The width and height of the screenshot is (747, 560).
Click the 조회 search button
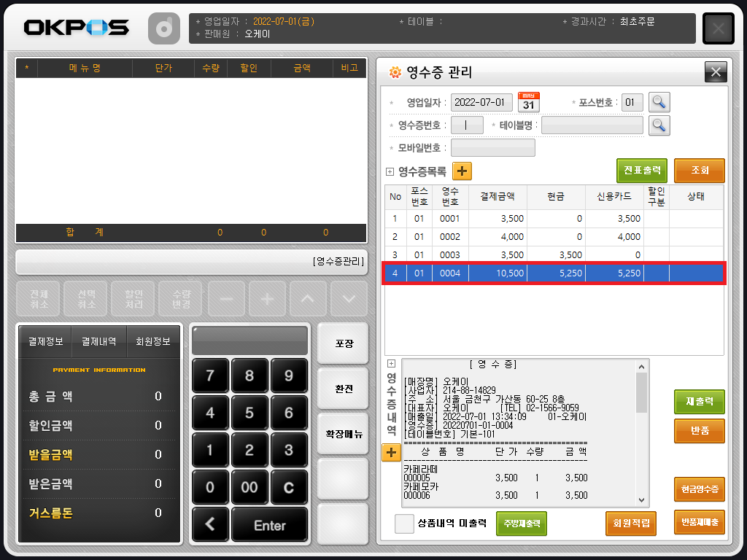(699, 171)
